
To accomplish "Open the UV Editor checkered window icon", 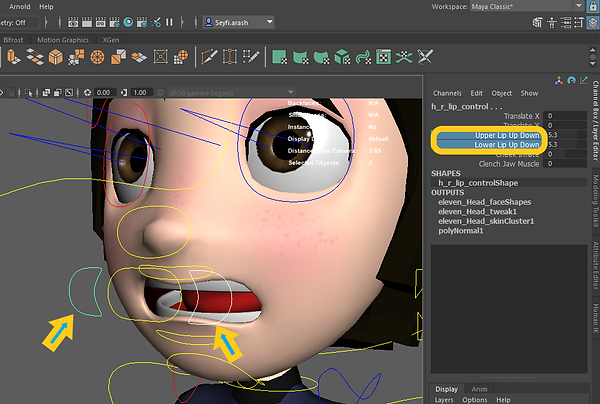I will (x=383, y=57).
